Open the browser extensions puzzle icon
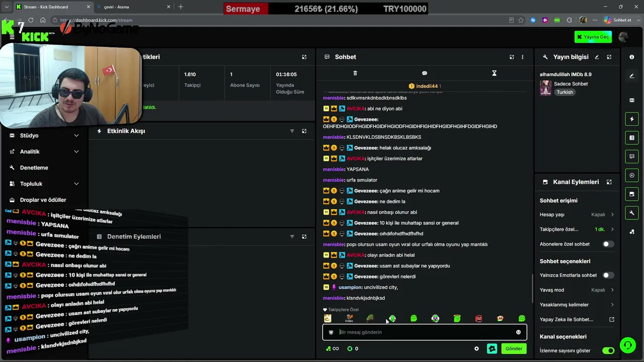 569,20
